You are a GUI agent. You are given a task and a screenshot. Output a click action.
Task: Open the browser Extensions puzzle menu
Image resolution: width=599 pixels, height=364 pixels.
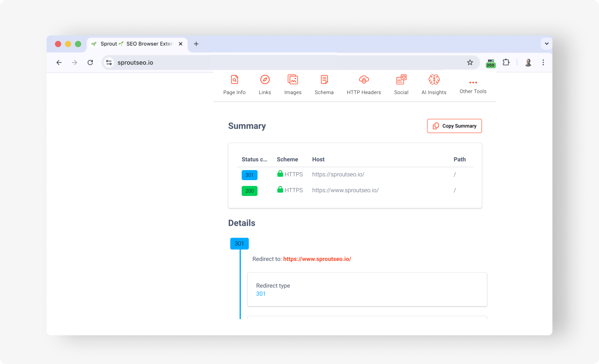coord(506,62)
